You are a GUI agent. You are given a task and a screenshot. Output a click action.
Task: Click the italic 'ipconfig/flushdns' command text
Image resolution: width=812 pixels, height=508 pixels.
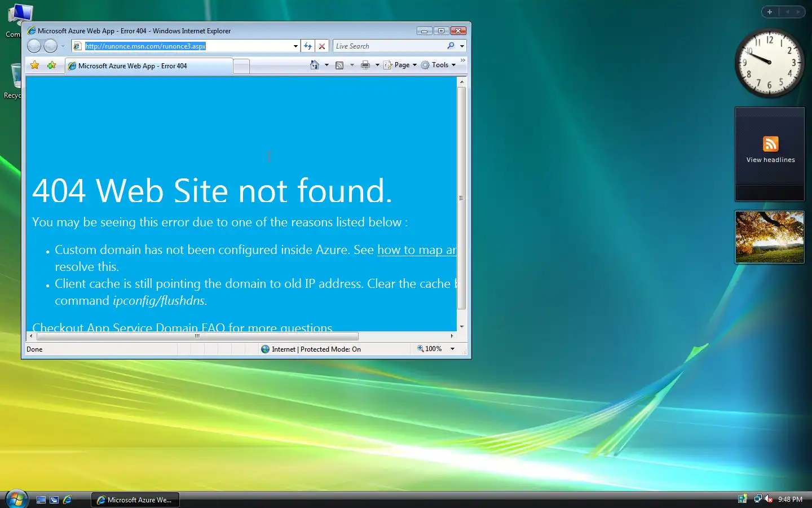pos(160,301)
